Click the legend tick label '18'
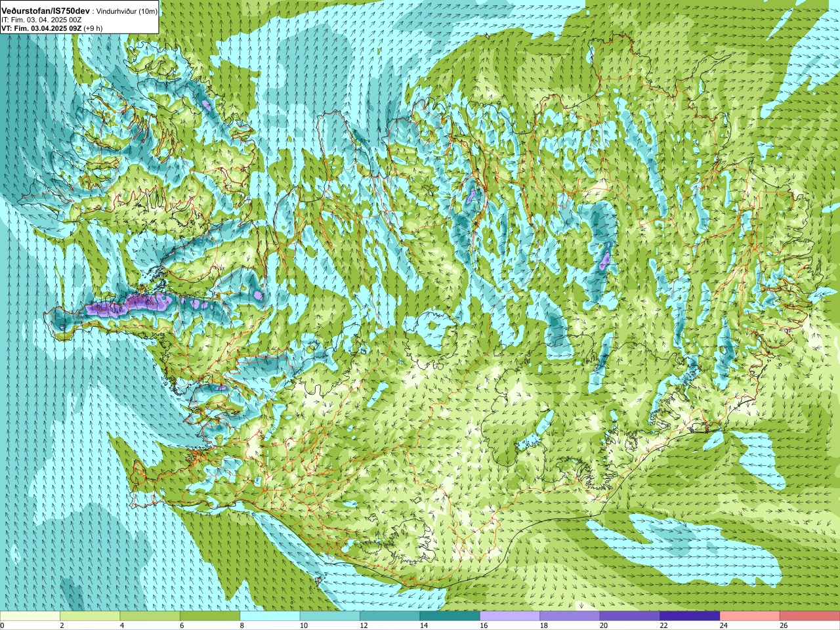Viewport: 840px width, 630px height. point(544,625)
